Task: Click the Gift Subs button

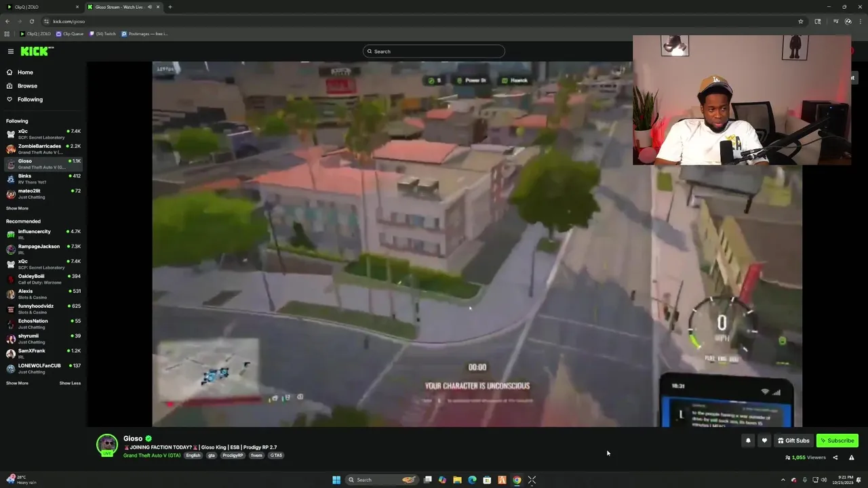Action: [x=793, y=441]
